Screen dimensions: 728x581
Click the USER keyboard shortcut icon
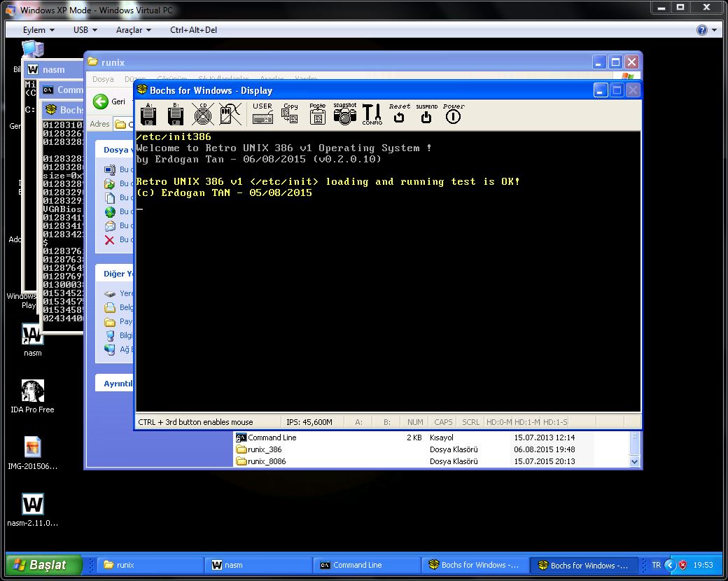tap(262, 114)
